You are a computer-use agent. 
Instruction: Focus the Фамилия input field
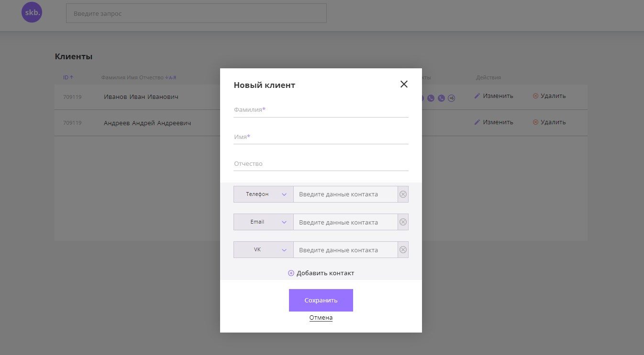pos(321,110)
